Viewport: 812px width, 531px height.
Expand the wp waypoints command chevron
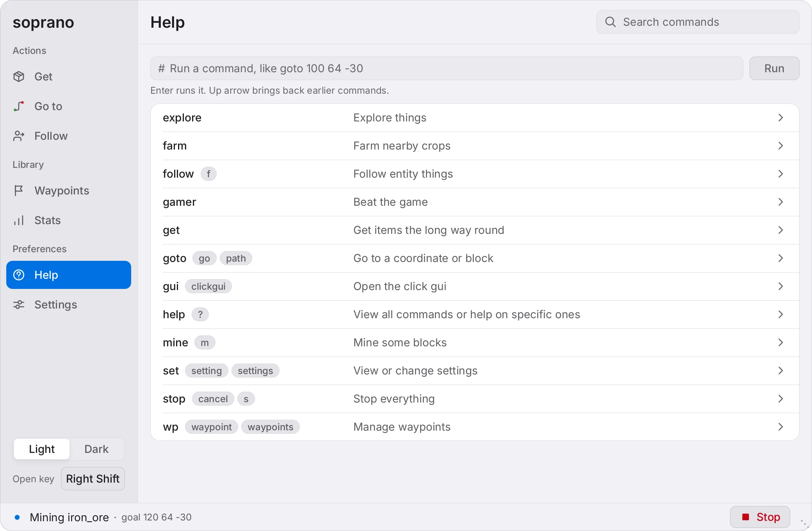click(x=781, y=427)
